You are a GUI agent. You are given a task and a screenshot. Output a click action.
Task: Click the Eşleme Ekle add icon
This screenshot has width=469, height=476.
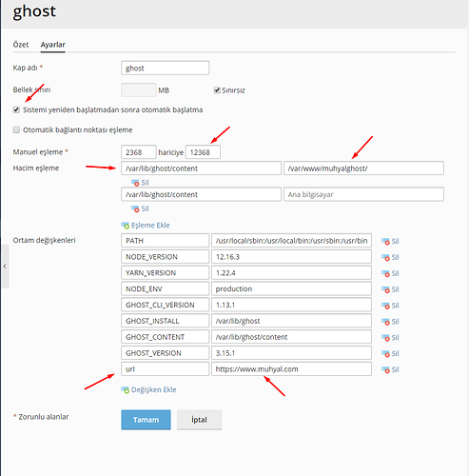pos(125,226)
